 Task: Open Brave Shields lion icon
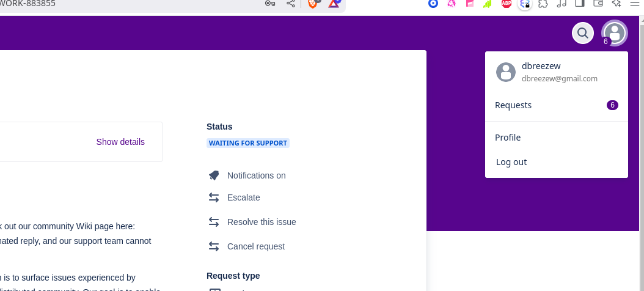click(313, 4)
